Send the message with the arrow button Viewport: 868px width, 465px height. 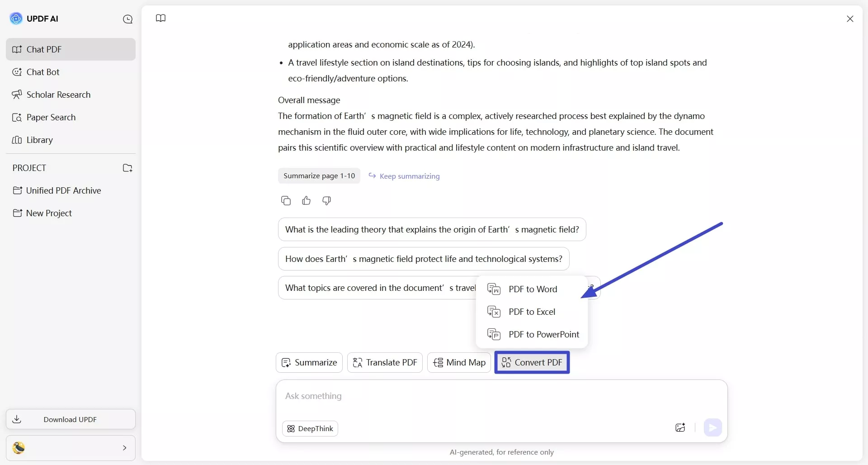click(x=713, y=427)
